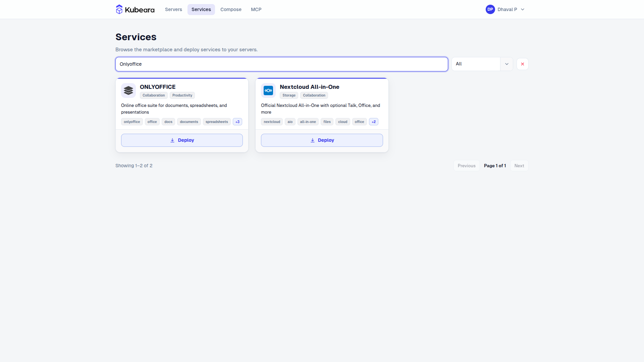The height and width of the screenshot is (362, 644).
Task: Click the Next page button
Action: [x=519, y=166]
